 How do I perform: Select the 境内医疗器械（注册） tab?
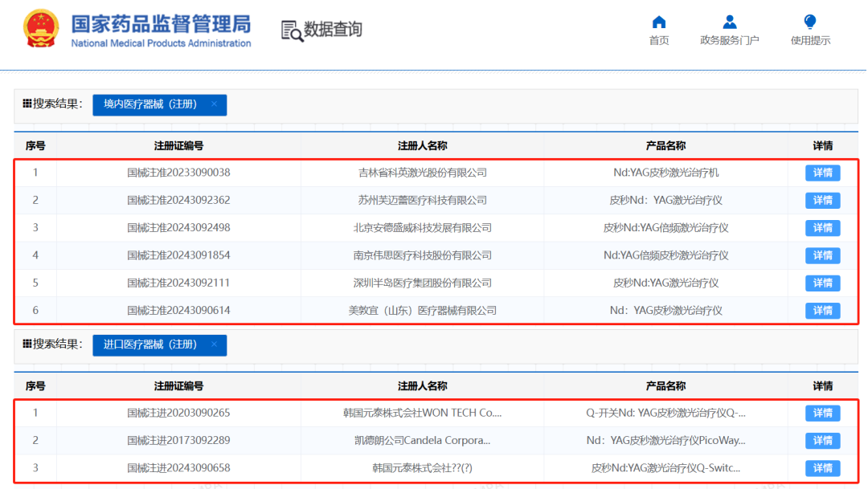(x=150, y=104)
